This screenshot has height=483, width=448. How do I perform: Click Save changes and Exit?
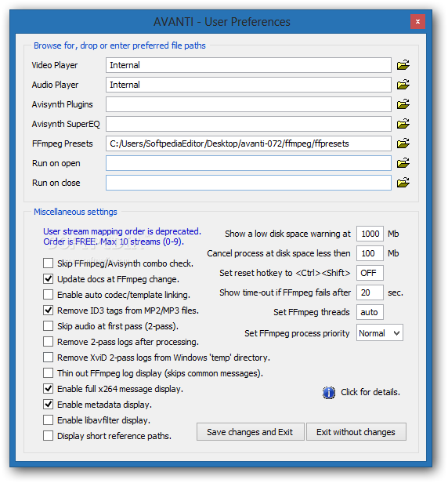pyautogui.click(x=250, y=432)
